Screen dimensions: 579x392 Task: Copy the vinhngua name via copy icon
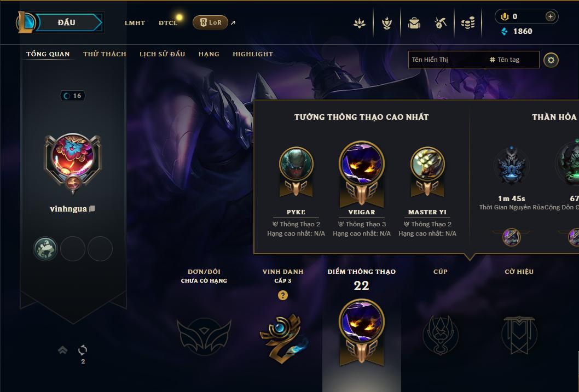[92, 209]
